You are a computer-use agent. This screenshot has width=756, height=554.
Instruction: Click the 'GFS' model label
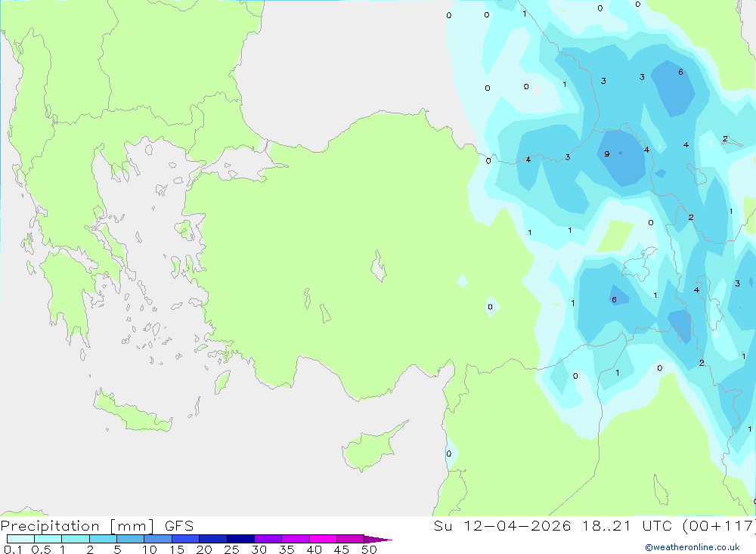point(179,526)
